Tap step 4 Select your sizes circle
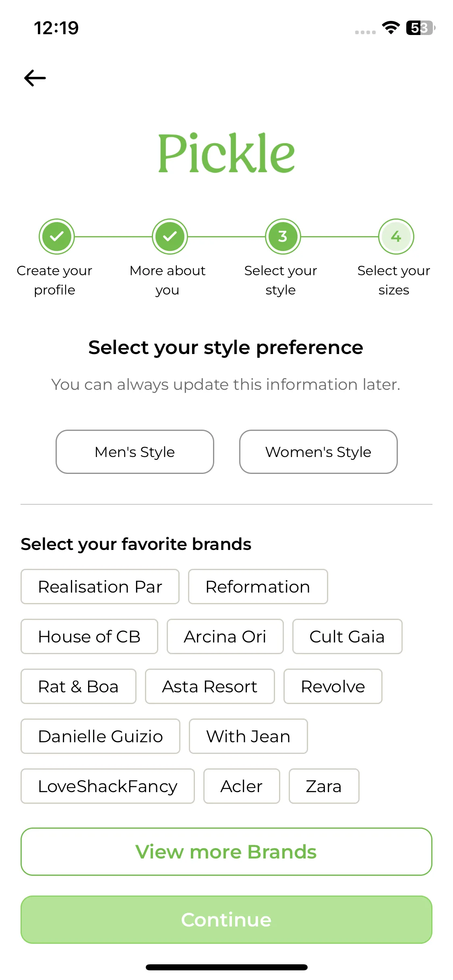453x980 pixels. point(396,237)
